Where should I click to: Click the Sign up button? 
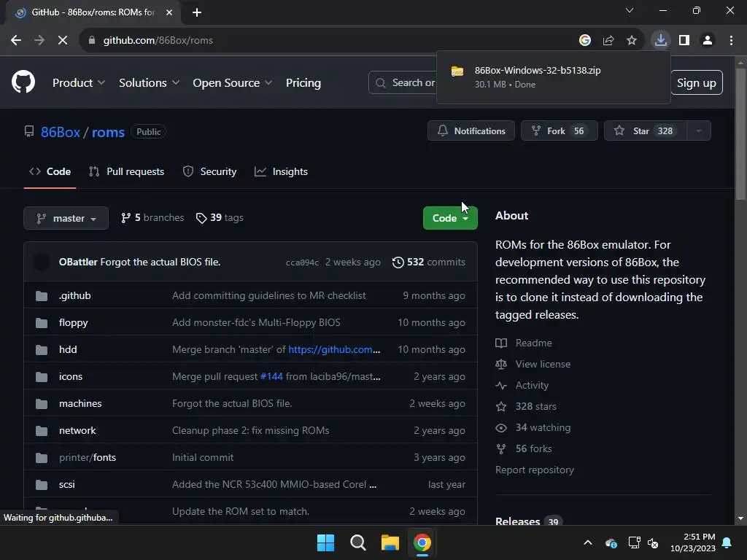click(697, 83)
